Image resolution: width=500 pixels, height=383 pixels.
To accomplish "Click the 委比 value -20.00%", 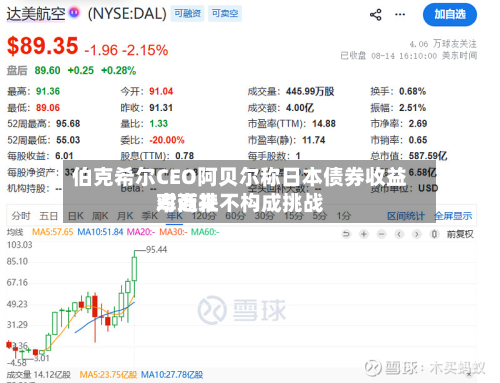I will [x=167, y=140].
